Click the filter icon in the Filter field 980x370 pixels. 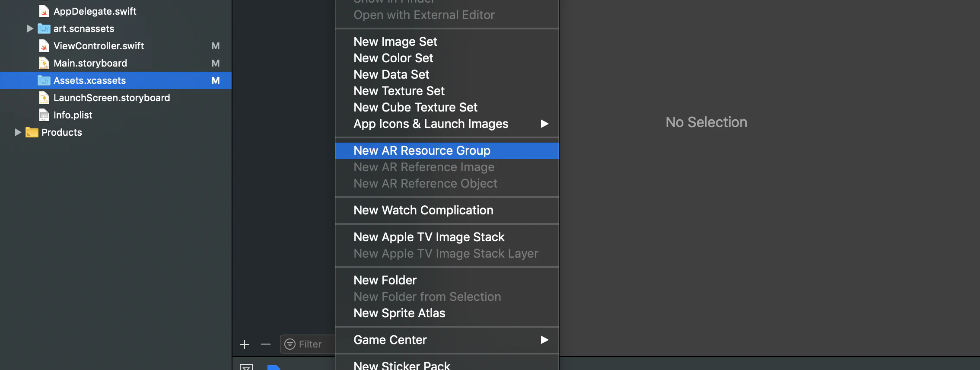click(290, 344)
